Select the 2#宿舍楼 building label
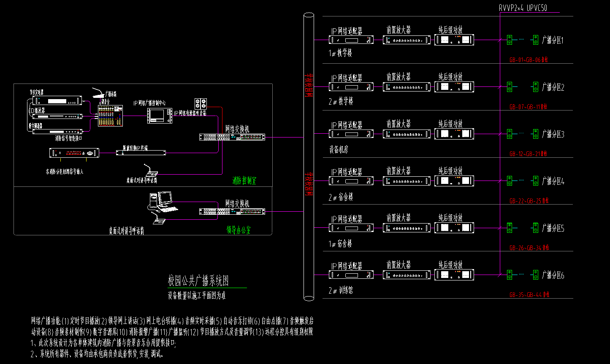The height and width of the screenshot is (364, 610). [x=341, y=197]
